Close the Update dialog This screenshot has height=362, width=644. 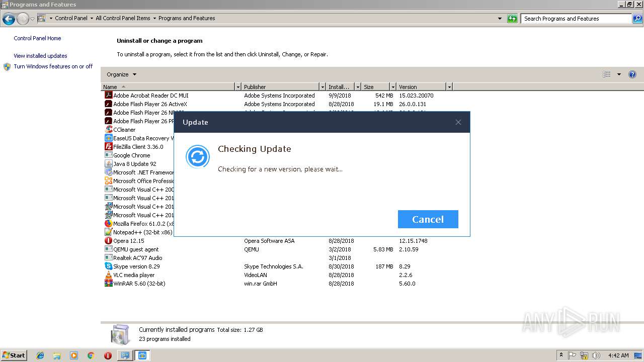point(458,122)
